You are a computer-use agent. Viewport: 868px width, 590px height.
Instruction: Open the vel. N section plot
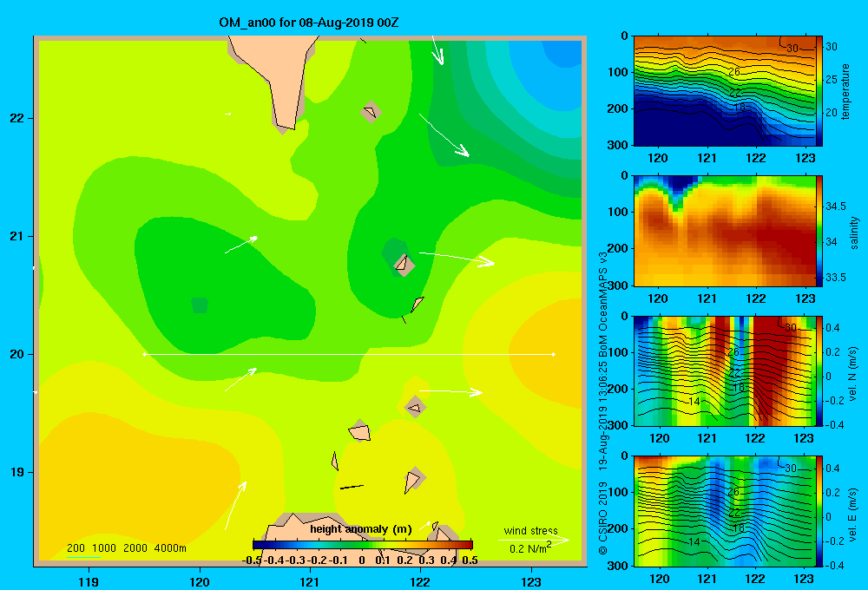pos(725,370)
